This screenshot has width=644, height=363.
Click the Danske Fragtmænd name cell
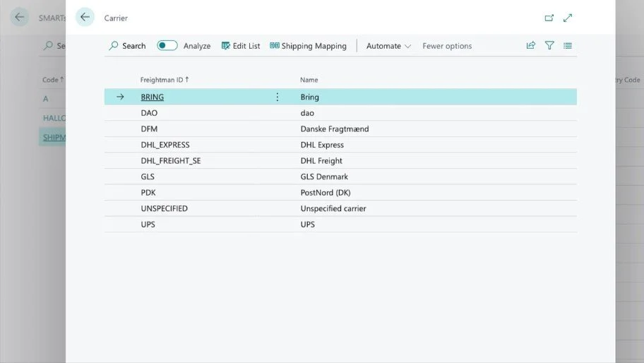point(335,129)
